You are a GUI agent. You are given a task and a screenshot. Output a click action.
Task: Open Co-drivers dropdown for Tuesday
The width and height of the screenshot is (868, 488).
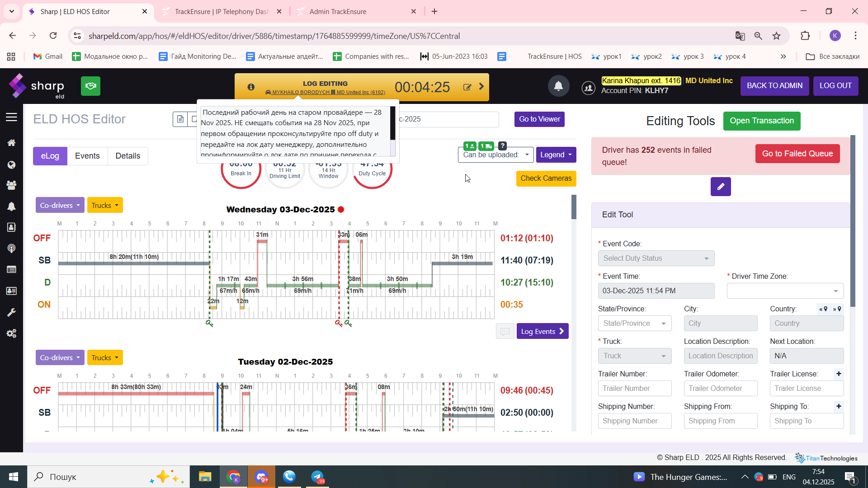(60, 357)
